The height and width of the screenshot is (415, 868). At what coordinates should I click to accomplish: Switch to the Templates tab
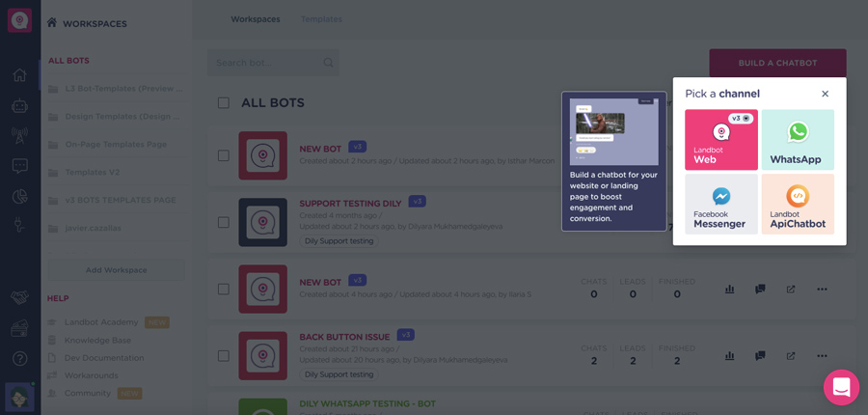point(321,19)
